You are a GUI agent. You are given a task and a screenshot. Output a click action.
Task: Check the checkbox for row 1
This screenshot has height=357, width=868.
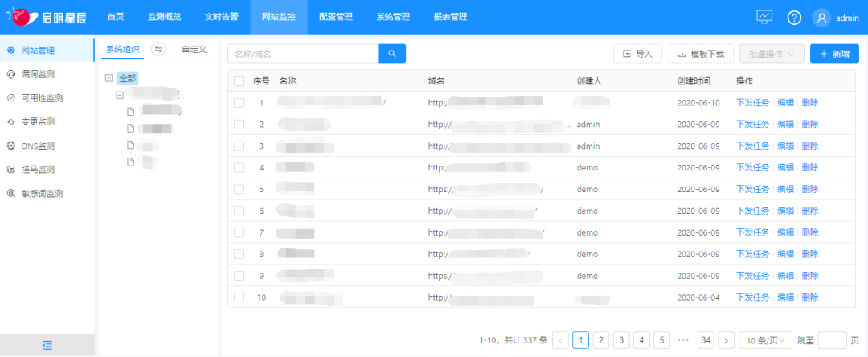[x=239, y=102]
